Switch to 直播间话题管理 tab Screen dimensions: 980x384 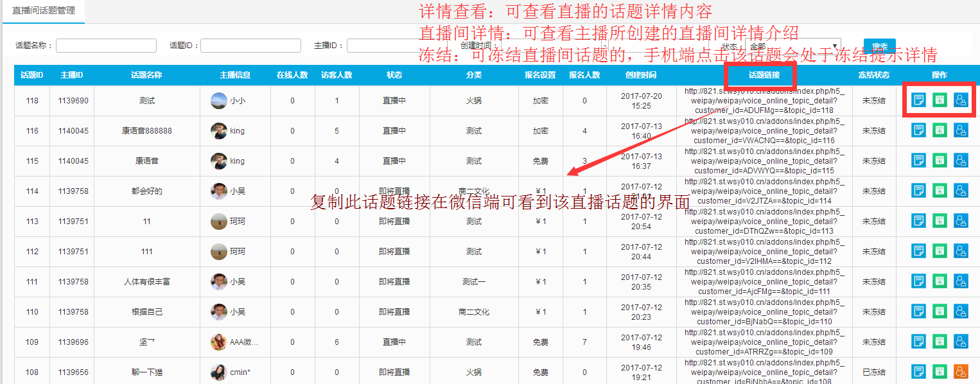coord(44,11)
